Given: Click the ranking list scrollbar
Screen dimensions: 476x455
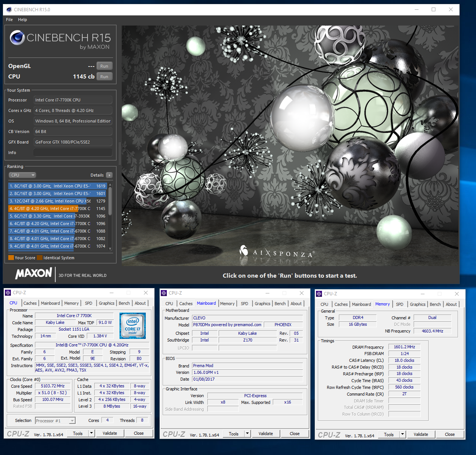Looking at the screenshot, I should point(110,201).
